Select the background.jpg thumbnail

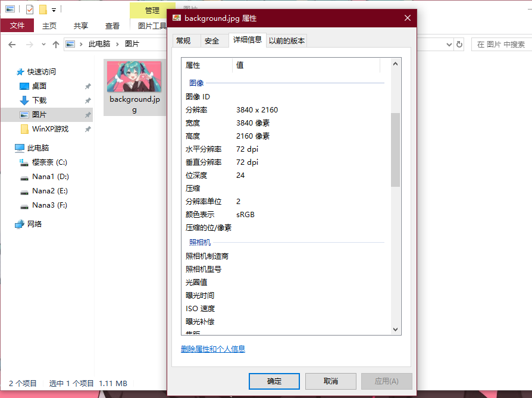[x=134, y=77]
